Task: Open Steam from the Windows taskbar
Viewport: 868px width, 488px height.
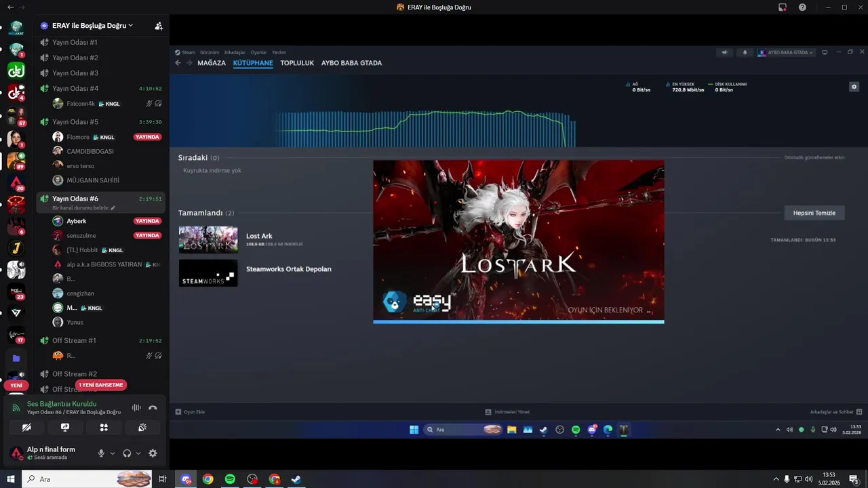Action: tap(296, 479)
